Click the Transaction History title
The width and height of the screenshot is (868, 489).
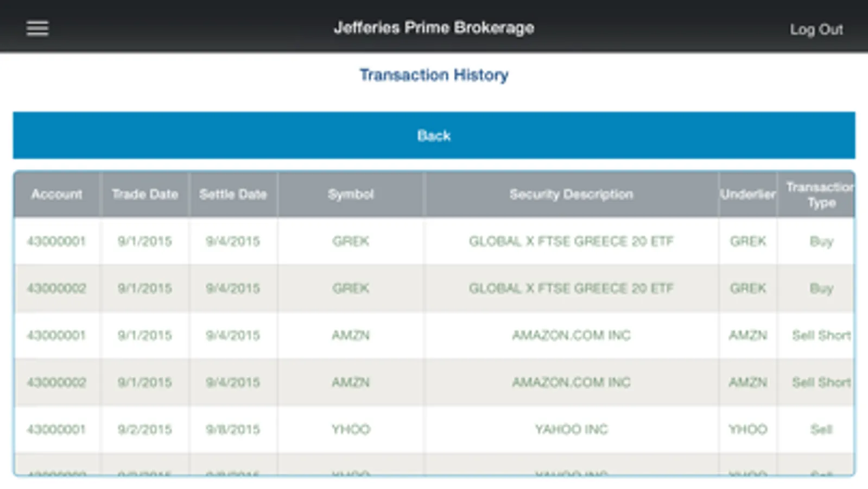(x=434, y=75)
